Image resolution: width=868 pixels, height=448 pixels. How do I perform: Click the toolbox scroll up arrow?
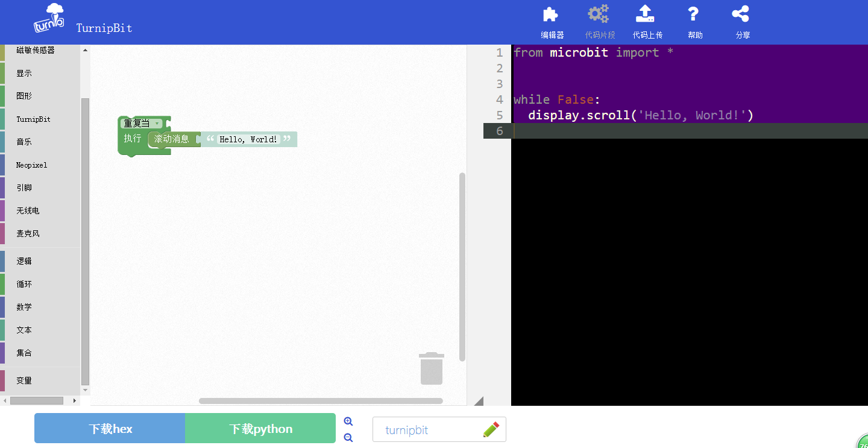[x=85, y=50]
